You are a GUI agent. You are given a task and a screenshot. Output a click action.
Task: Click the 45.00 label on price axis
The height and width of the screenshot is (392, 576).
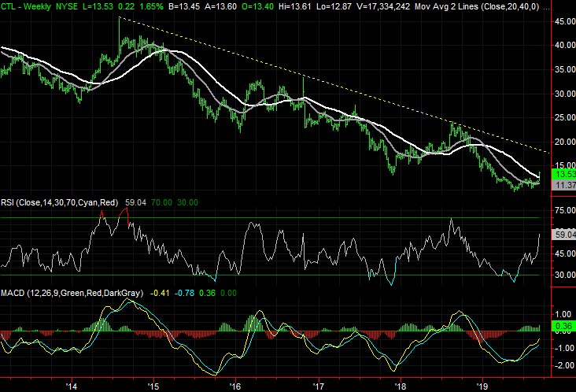562,21
